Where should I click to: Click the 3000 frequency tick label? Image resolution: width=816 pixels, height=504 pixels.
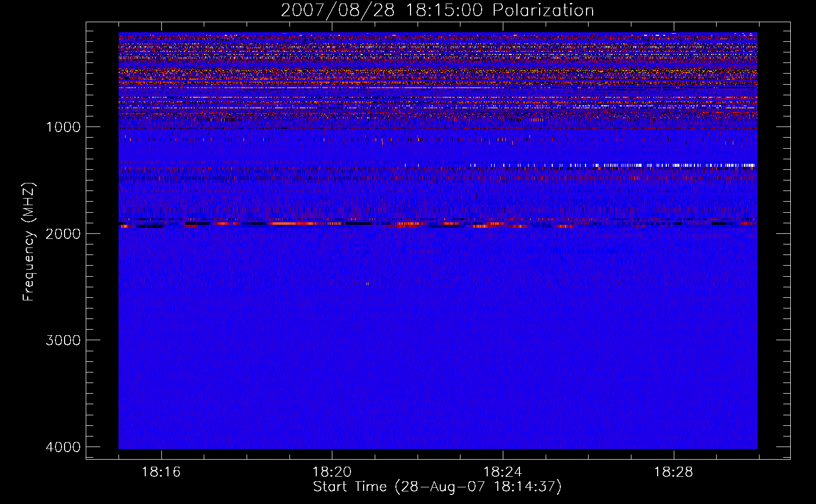(63, 340)
